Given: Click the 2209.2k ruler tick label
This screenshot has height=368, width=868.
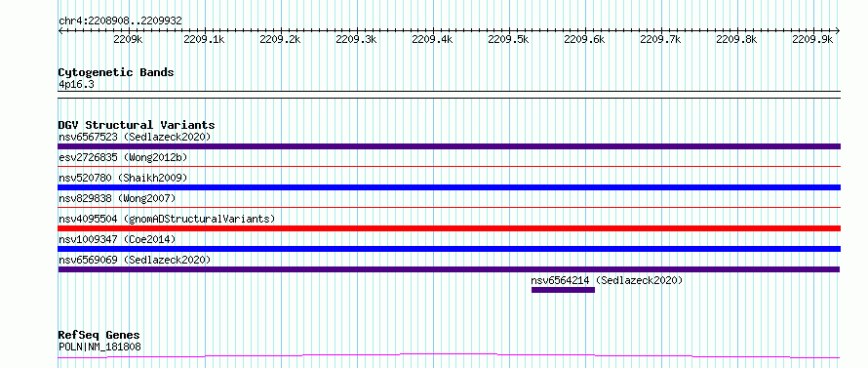Looking at the screenshot, I should 280,39.
